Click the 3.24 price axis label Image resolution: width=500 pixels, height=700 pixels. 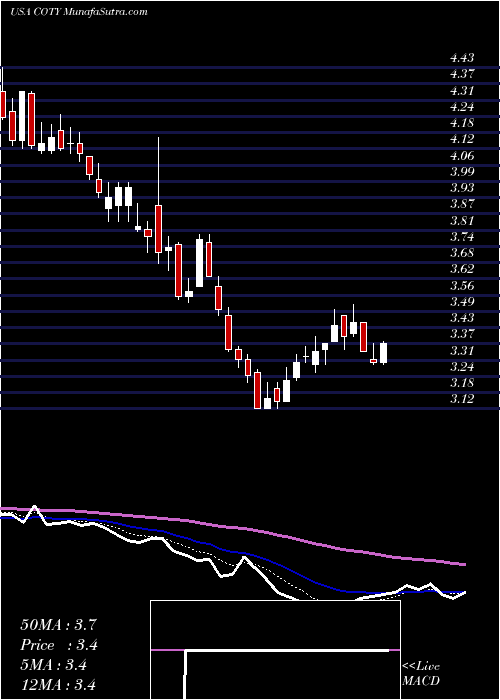point(462,367)
